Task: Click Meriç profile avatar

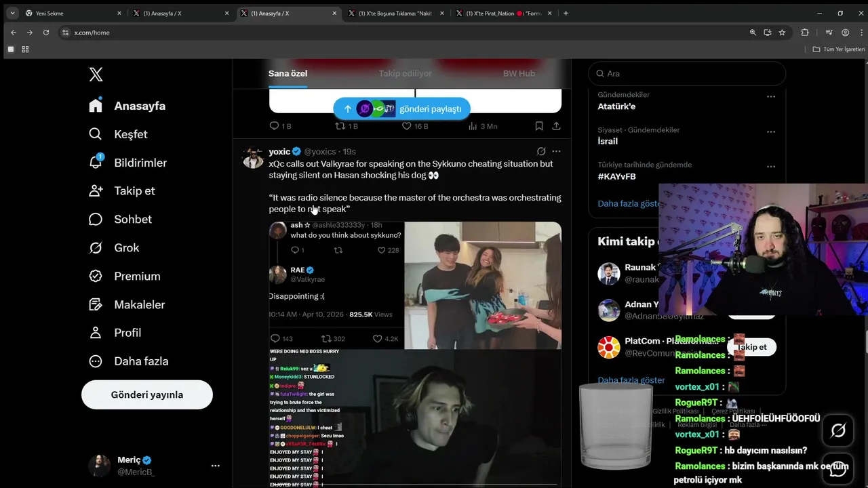Action: point(99,466)
